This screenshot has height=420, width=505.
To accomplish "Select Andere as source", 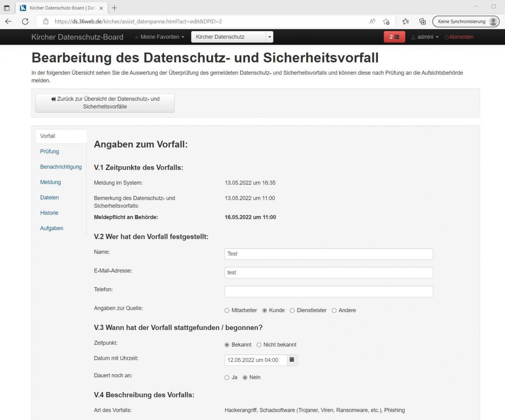I will click(x=334, y=311).
